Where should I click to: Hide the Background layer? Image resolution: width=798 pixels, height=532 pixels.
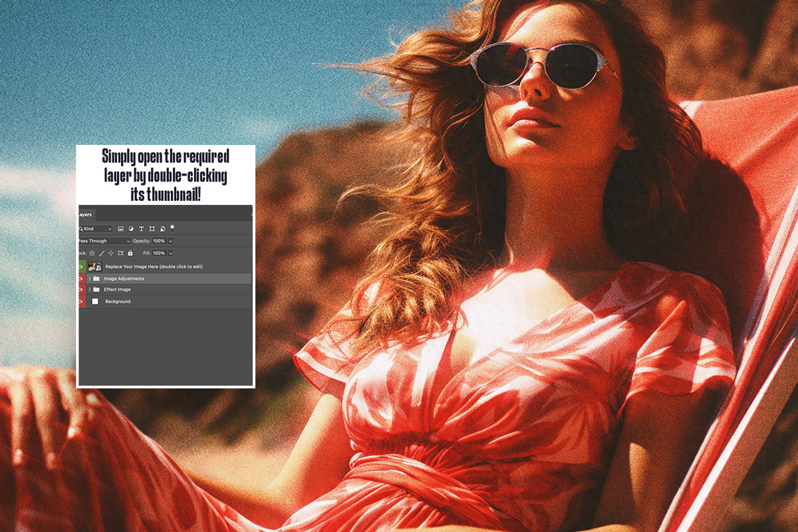(81, 301)
